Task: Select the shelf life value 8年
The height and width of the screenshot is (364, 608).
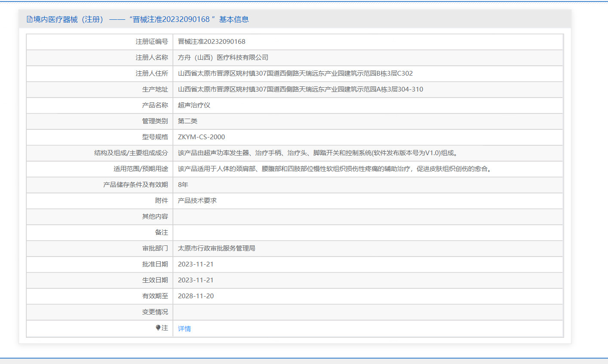Action: (x=183, y=185)
